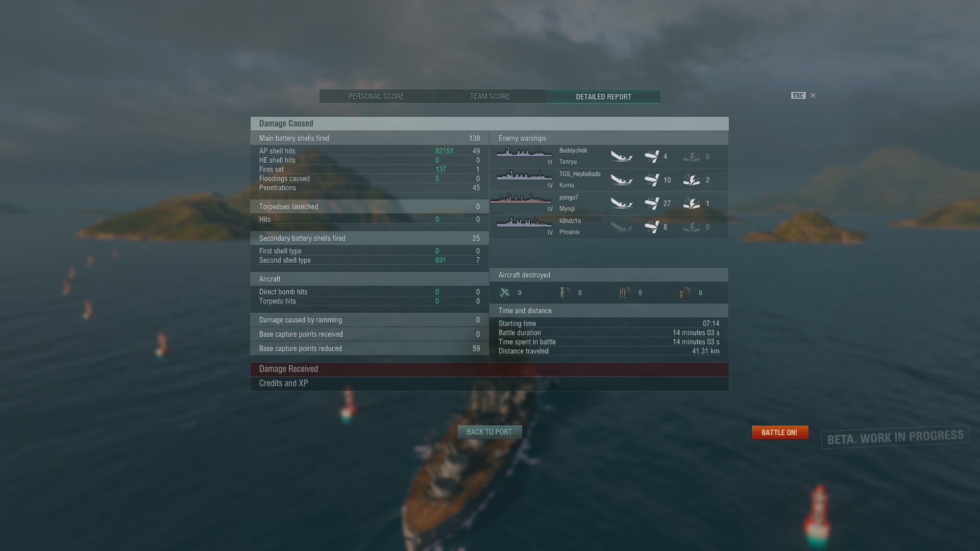The width and height of the screenshot is (980, 551).
Task: Click the Myogi ship silhouette thumbnail
Action: (x=521, y=199)
